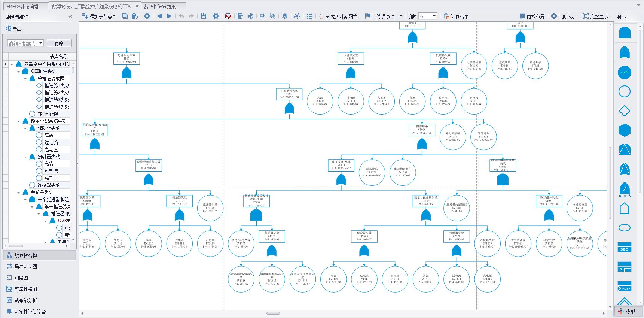The width and height of the screenshot is (644, 318).
Task: Open the 阶数 order dropdown
Action: coord(434,16)
